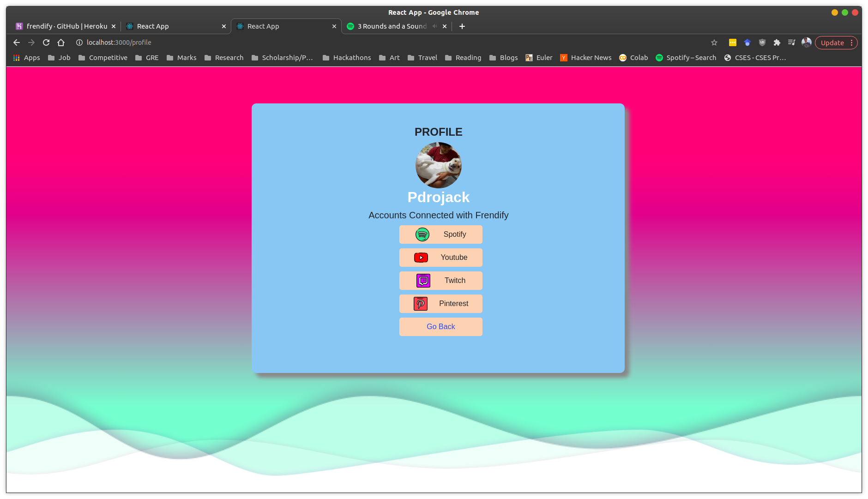
Task: Open the connected Youtube account button
Action: (441, 258)
